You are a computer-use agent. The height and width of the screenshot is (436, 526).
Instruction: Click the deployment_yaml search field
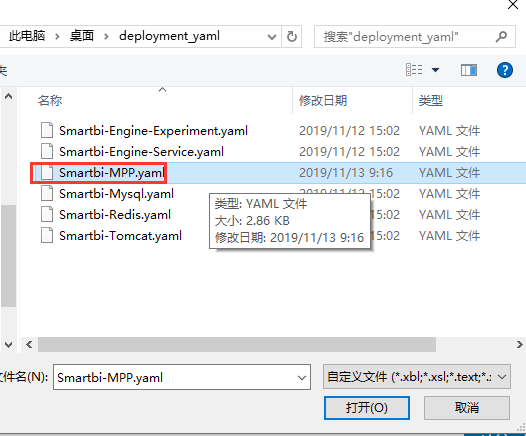(415, 36)
